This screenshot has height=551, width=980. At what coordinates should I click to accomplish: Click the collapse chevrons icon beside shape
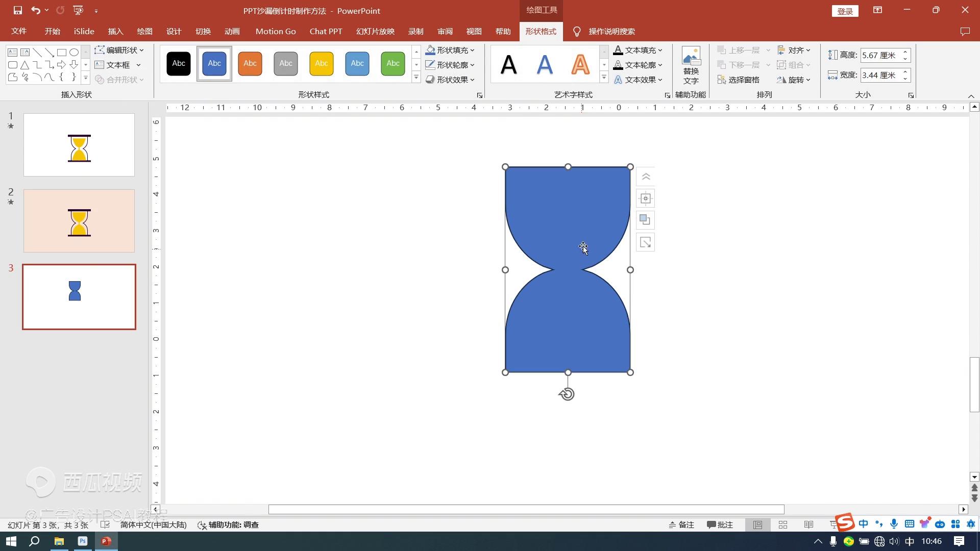[x=646, y=177]
